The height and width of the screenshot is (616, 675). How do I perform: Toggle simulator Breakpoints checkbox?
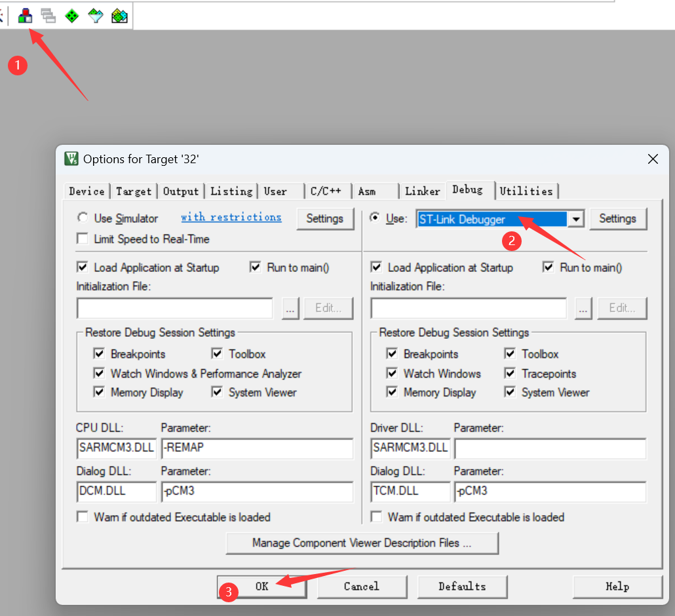click(x=99, y=354)
